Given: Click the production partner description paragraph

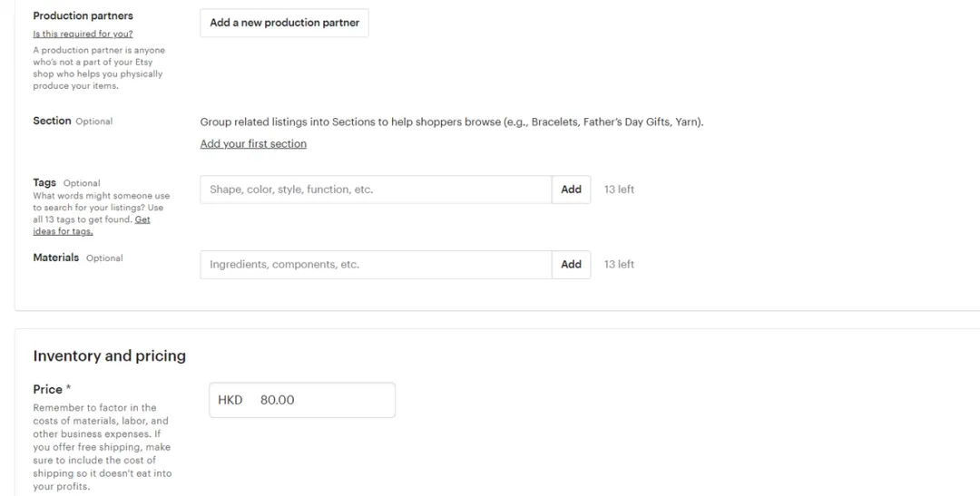Looking at the screenshot, I should tap(98, 68).
